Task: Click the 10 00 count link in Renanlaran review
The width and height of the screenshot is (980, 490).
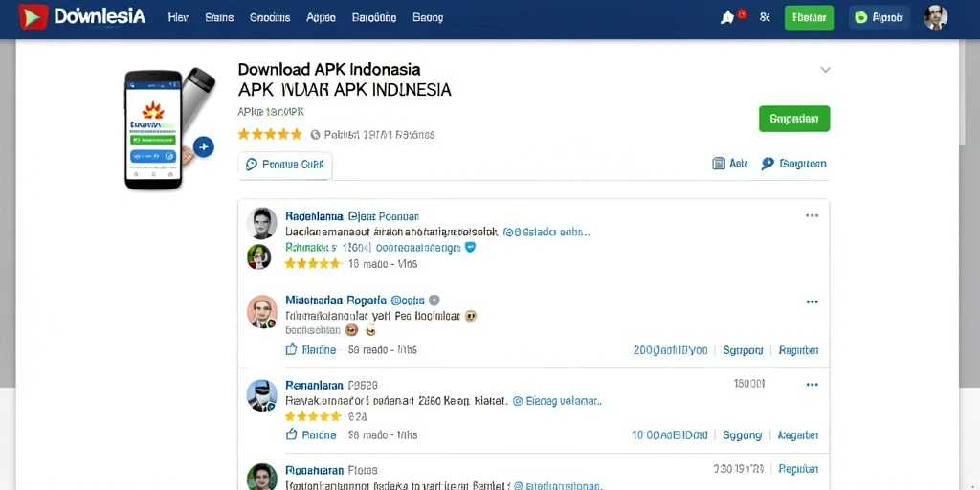Action: (x=670, y=435)
